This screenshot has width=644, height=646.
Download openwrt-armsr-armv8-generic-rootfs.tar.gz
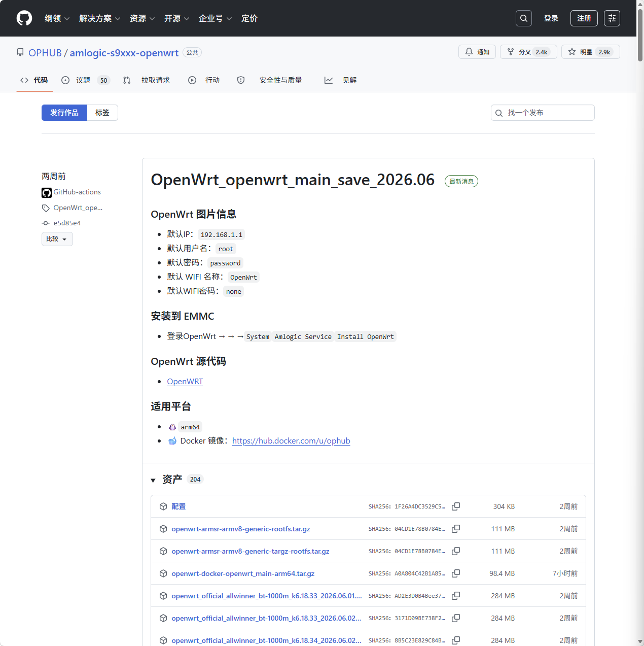pos(241,529)
